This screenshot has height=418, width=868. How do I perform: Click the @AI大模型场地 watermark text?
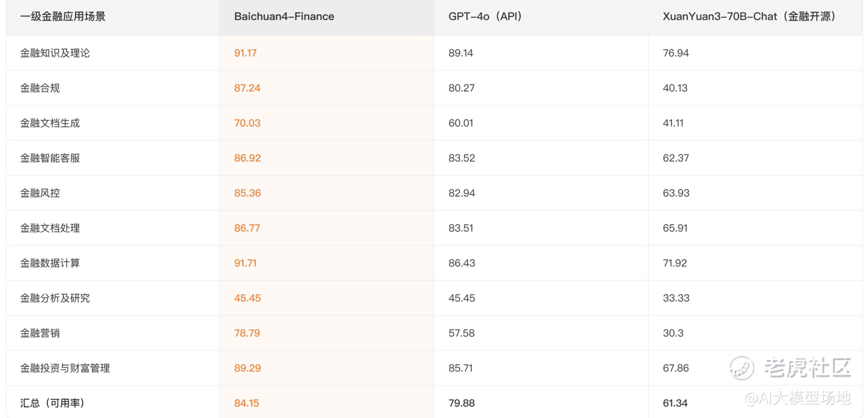[x=797, y=398]
